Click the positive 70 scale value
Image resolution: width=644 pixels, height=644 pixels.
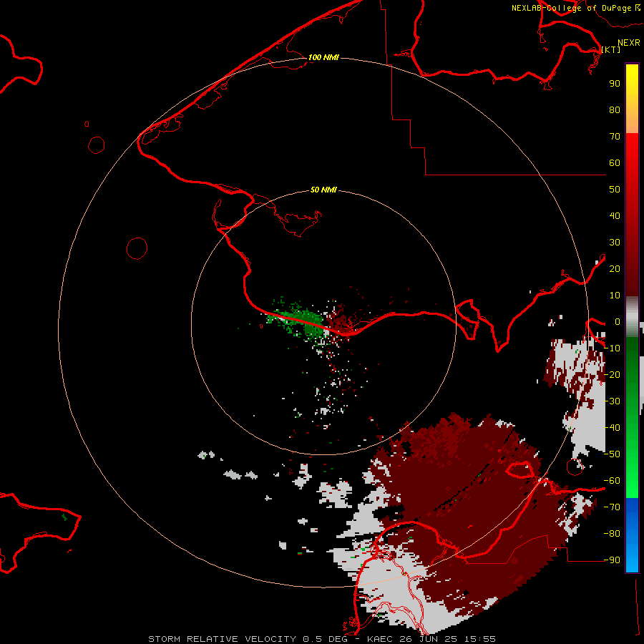click(615, 137)
